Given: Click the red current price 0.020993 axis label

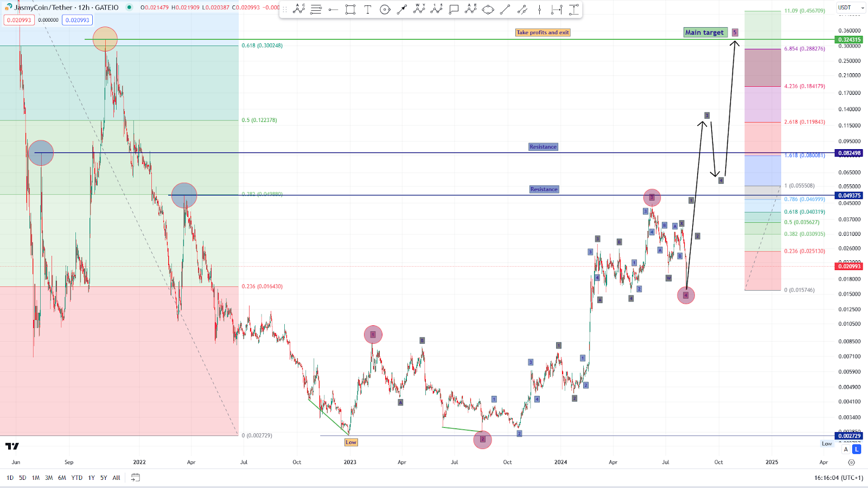Looking at the screenshot, I should (x=850, y=266).
